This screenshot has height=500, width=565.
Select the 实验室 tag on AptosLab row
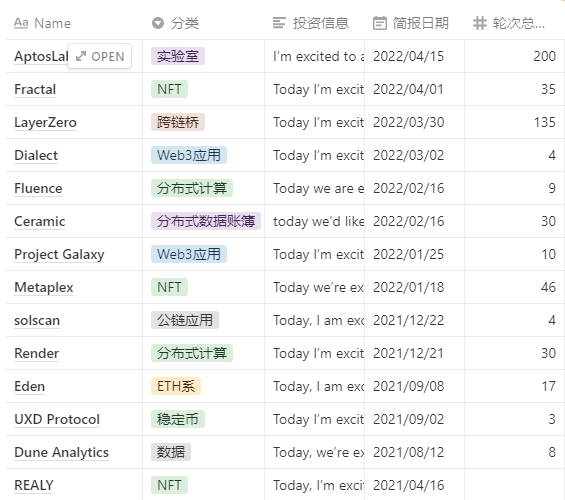click(x=178, y=56)
